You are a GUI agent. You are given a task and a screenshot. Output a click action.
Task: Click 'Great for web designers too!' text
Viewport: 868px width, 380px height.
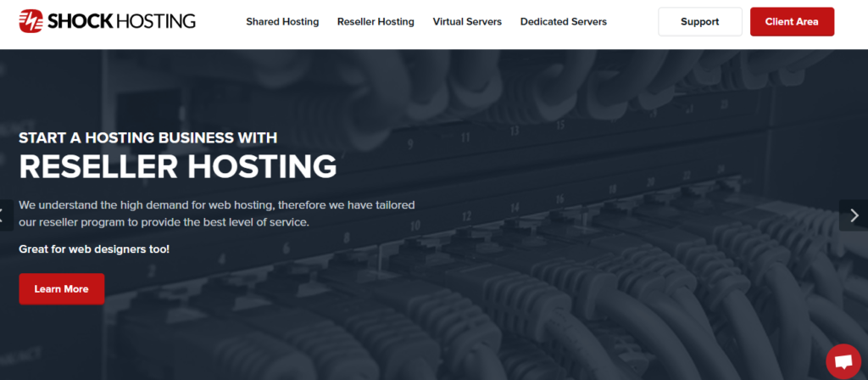click(94, 249)
